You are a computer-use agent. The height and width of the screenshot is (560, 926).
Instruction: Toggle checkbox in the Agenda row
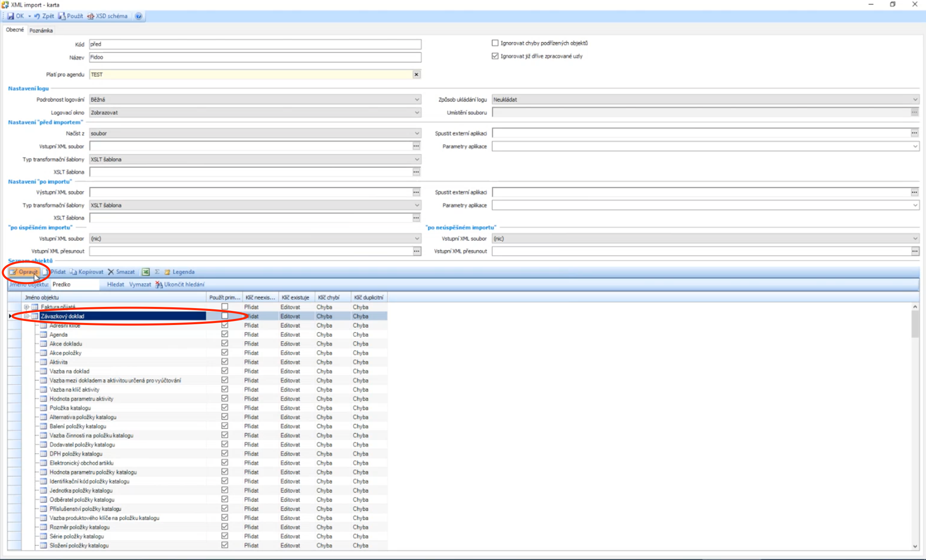pyautogui.click(x=225, y=334)
